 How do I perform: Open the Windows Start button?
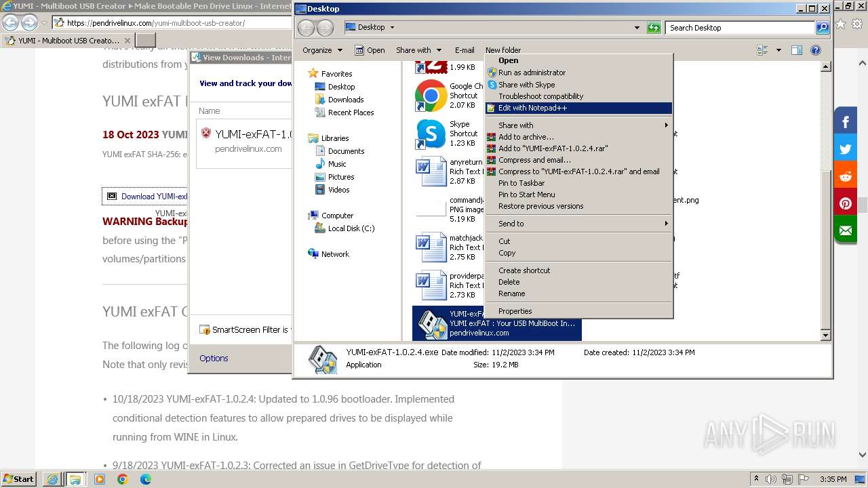[x=19, y=479]
